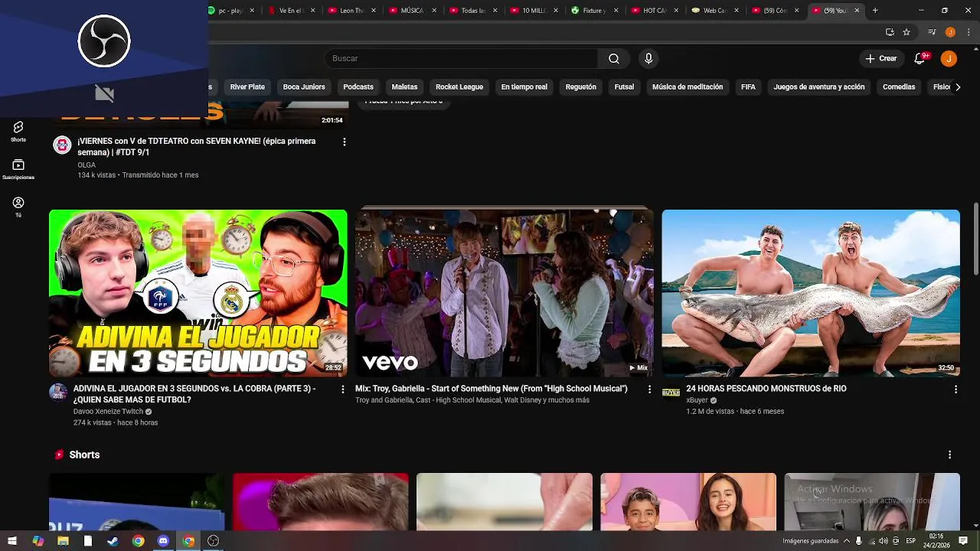
Task: Click the Buscar search field
Action: click(461, 59)
